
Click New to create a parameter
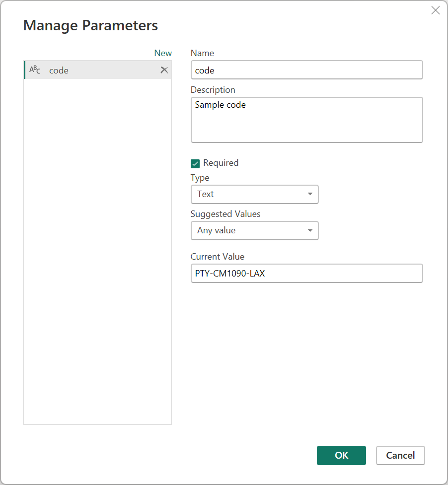pyautogui.click(x=163, y=53)
